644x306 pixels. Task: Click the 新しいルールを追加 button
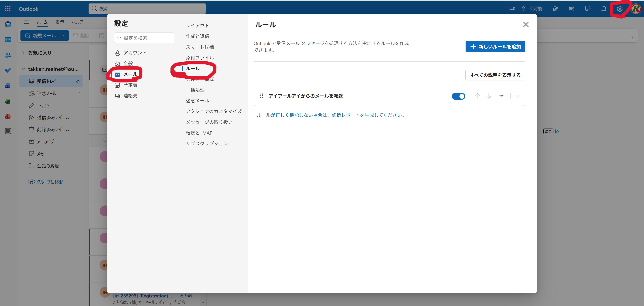point(495,46)
